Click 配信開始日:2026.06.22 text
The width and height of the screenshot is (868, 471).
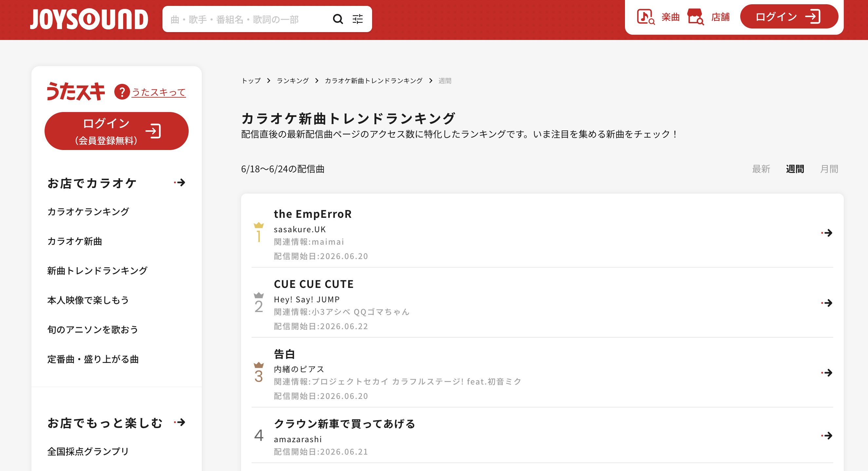pos(321,327)
